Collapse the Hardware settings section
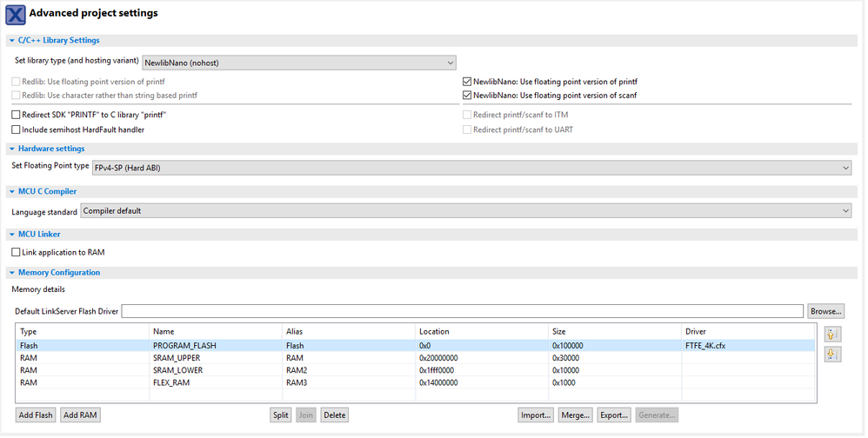The width and height of the screenshot is (868, 438). pyautogui.click(x=11, y=149)
